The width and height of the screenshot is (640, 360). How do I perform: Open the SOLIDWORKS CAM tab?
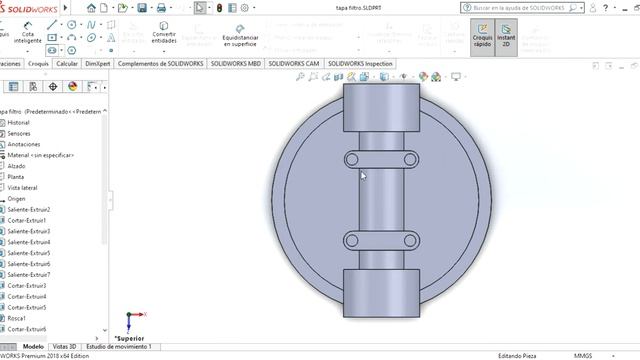(294, 64)
